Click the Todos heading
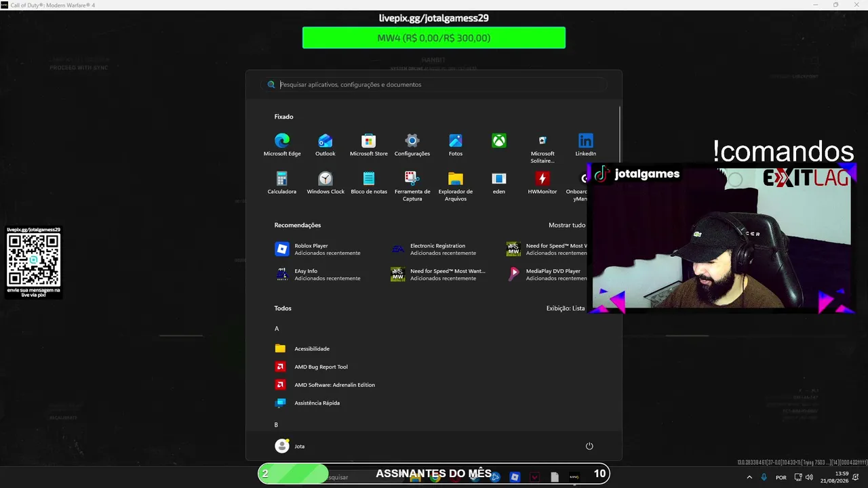This screenshot has width=868, height=488. (x=283, y=308)
